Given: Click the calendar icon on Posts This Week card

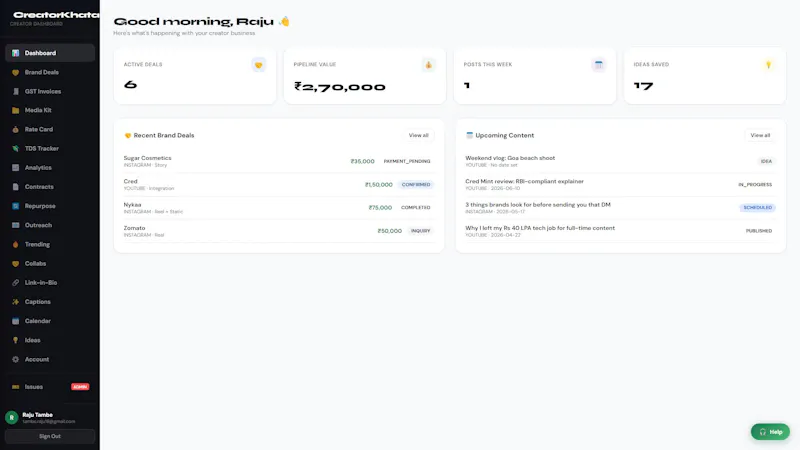Looking at the screenshot, I should click(598, 65).
